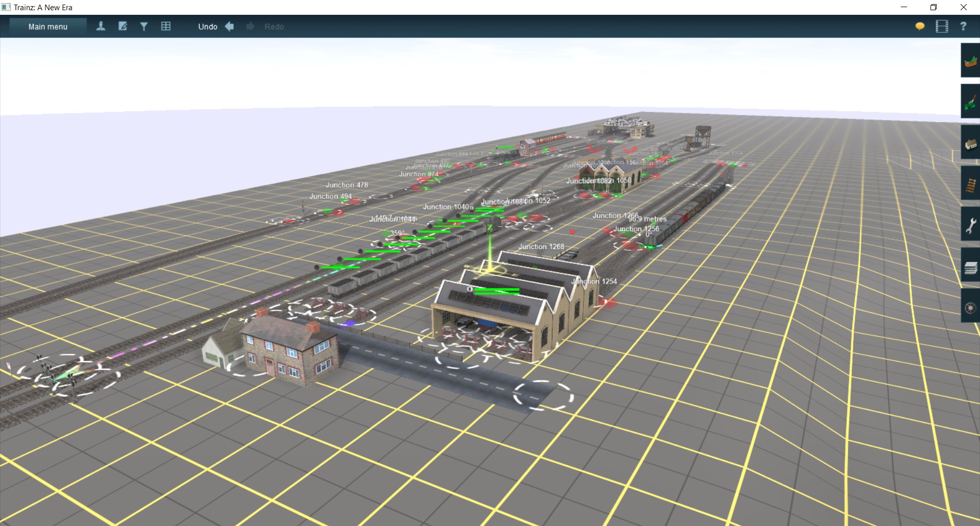Select the Junction 1266 label

coord(615,216)
